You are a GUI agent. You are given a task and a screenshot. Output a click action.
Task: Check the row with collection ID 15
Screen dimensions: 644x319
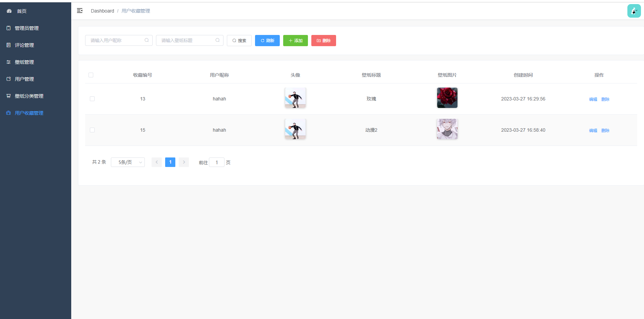pyautogui.click(x=92, y=130)
